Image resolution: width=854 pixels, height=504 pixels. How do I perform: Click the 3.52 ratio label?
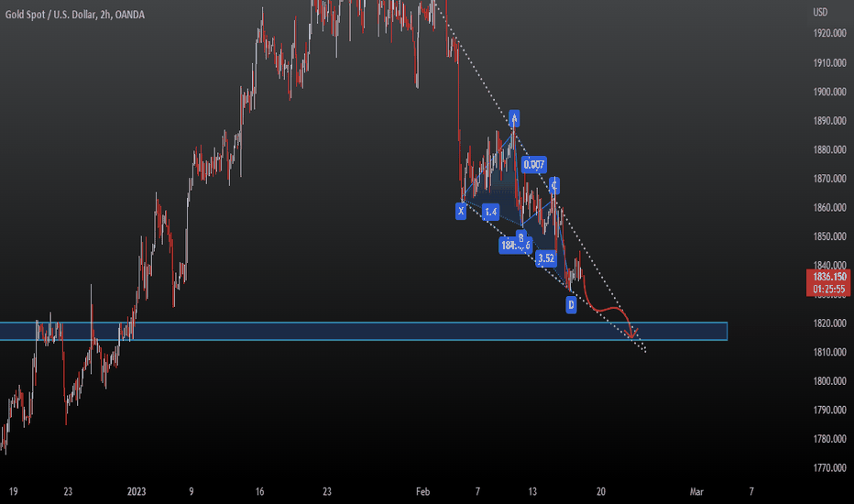pyautogui.click(x=546, y=258)
